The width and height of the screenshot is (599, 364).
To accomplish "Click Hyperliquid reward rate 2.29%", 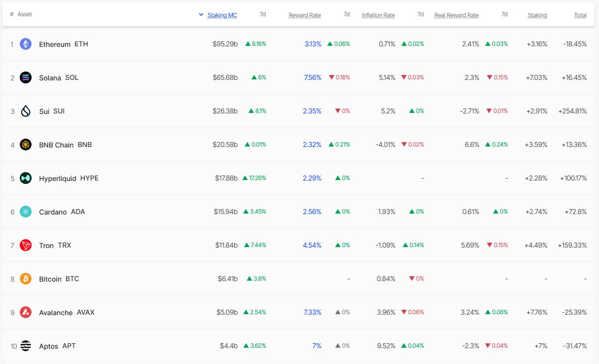I will [x=312, y=178].
